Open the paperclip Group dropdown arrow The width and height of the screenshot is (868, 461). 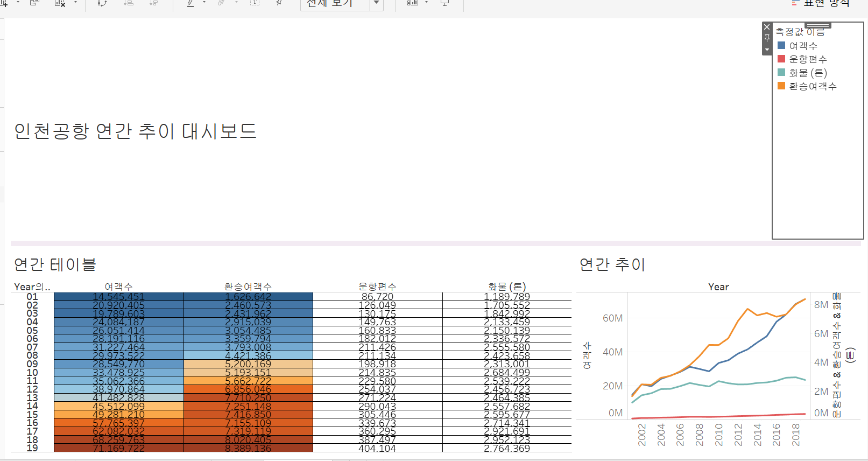point(236,3)
